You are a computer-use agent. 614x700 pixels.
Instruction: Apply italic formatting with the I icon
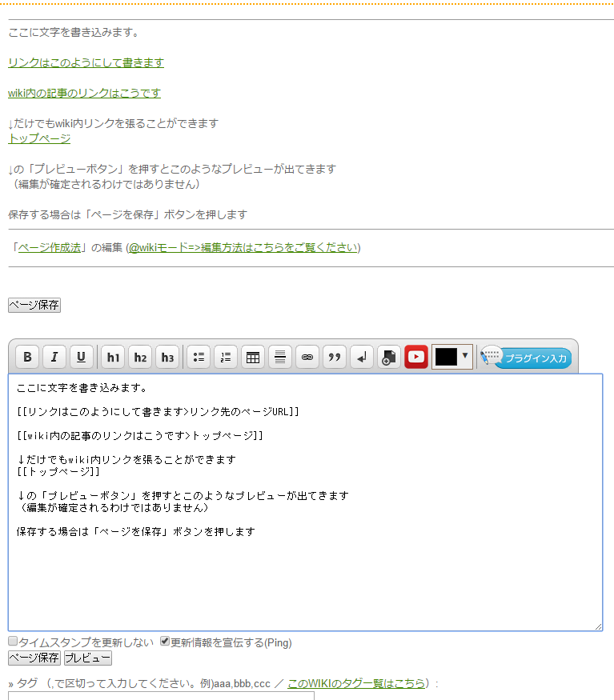pos(54,357)
